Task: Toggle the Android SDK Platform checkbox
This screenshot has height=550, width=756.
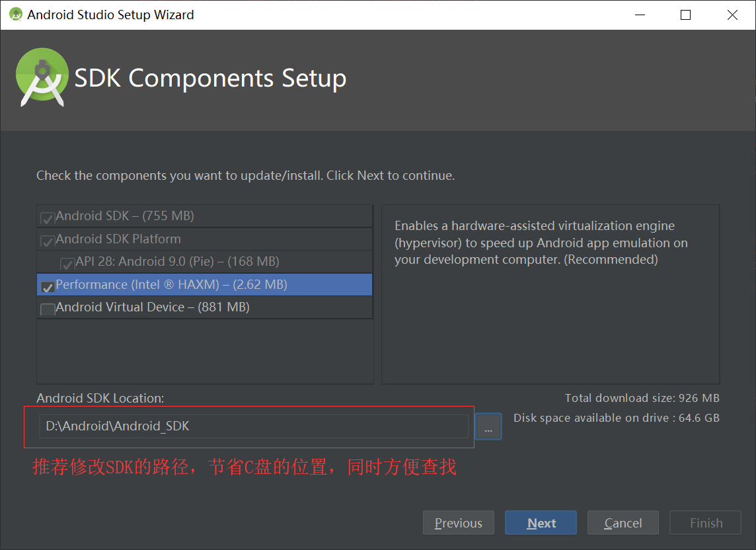Action: coord(48,241)
